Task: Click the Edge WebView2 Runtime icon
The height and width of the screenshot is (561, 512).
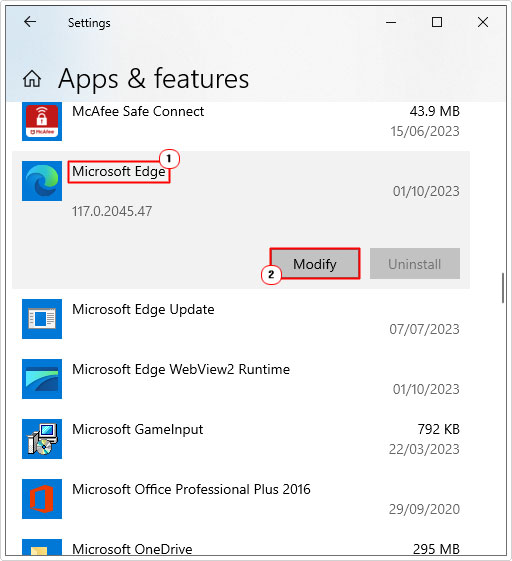Action: pyautogui.click(x=42, y=379)
